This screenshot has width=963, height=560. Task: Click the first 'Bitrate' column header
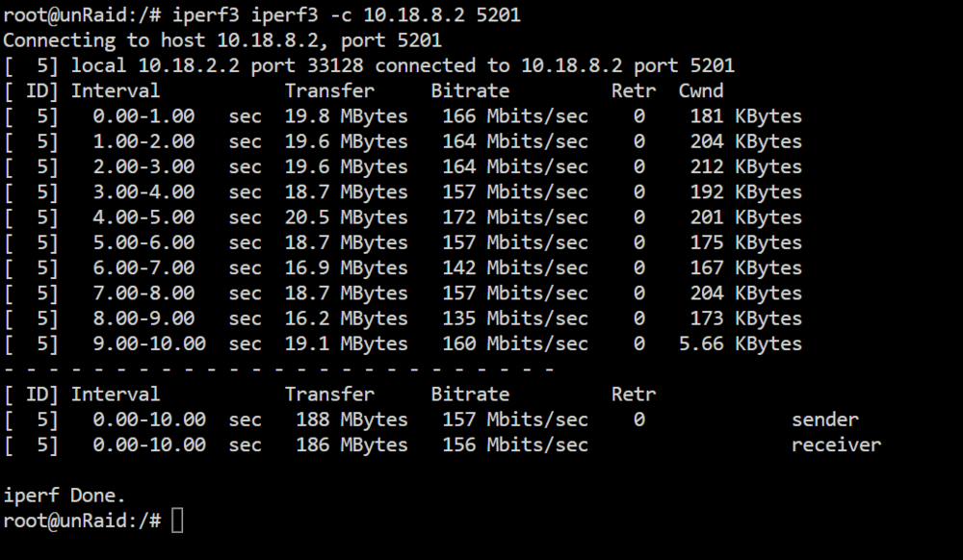click(x=470, y=90)
